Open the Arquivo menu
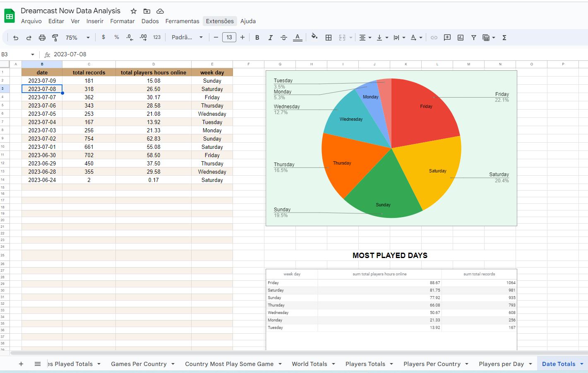Image resolution: width=588 pixels, height=373 pixels. (x=31, y=21)
